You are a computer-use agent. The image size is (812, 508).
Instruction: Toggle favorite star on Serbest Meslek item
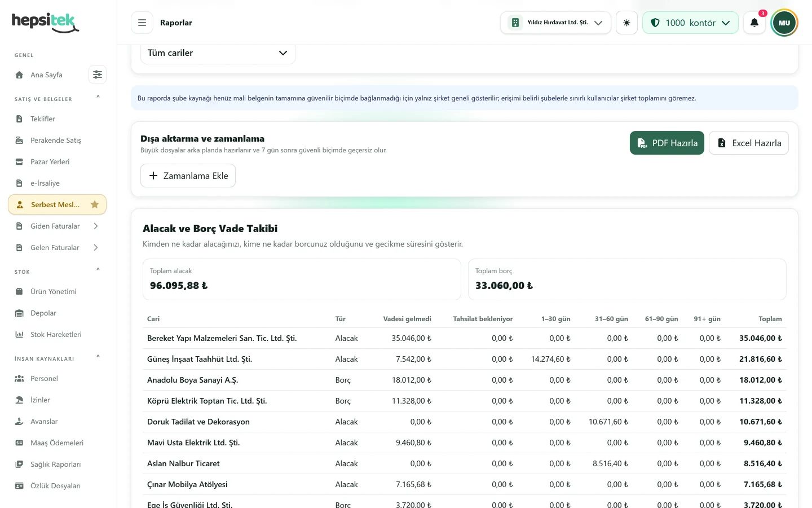(x=95, y=204)
